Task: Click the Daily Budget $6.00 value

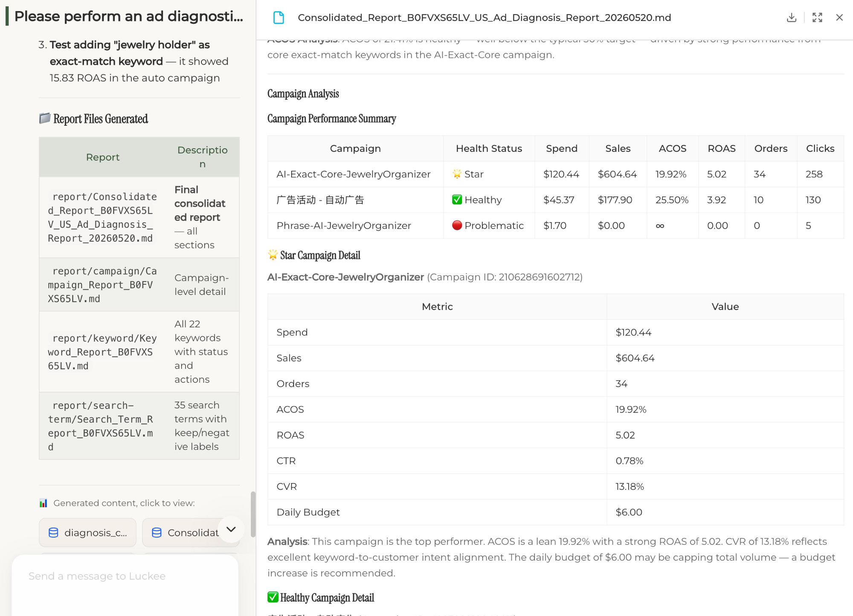Action: (x=629, y=512)
